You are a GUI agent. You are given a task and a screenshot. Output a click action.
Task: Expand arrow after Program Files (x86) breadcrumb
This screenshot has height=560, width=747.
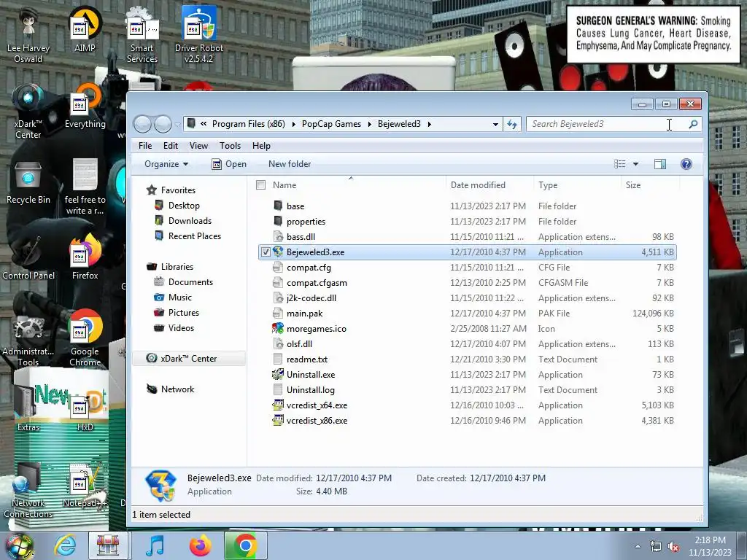293,124
